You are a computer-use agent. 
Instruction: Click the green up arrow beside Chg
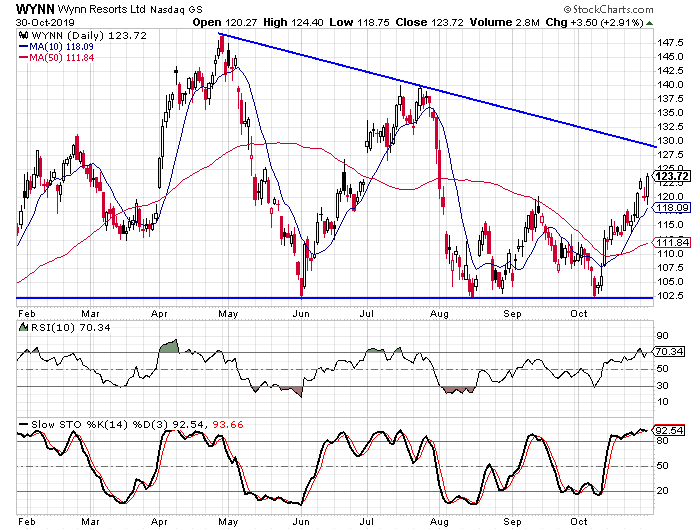[x=649, y=21]
